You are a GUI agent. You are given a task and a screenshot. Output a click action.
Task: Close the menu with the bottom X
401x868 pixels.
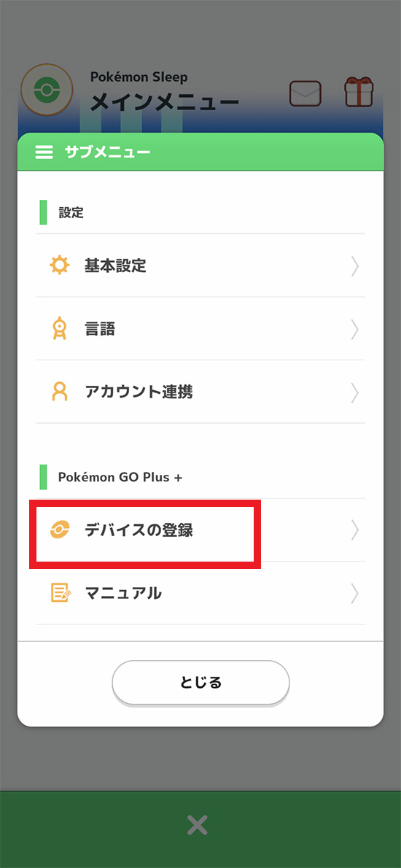(x=198, y=826)
